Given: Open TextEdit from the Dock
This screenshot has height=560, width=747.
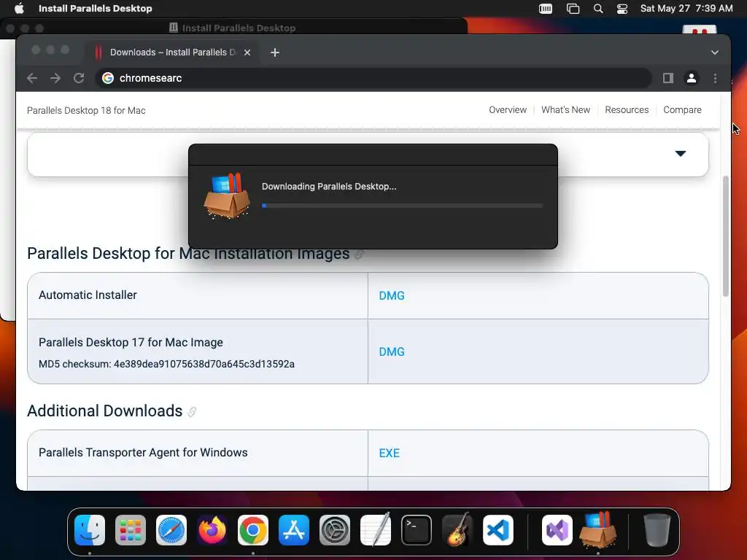Looking at the screenshot, I should (376, 530).
